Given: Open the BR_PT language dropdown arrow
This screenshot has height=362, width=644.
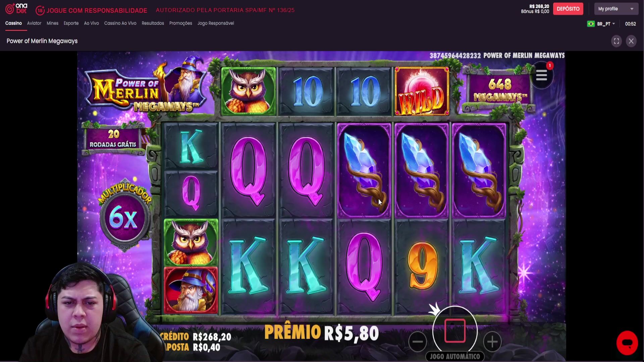Looking at the screenshot, I should click(613, 24).
